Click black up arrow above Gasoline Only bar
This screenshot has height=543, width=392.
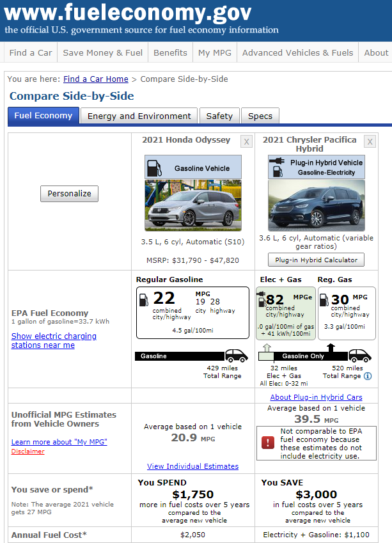coord(331,347)
